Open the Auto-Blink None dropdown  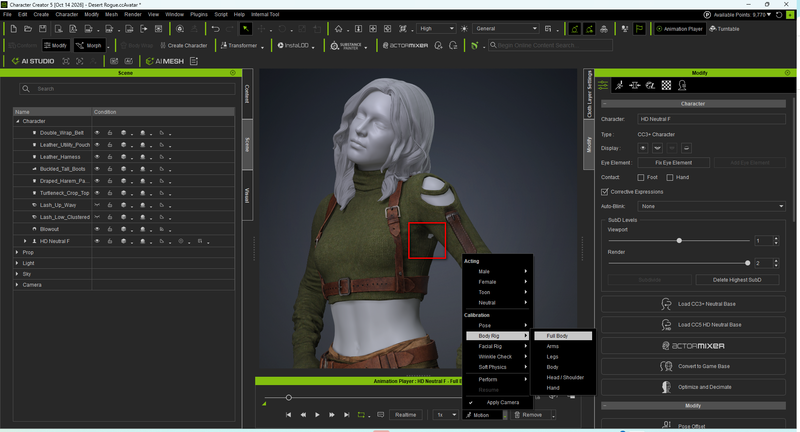(x=711, y=207)
